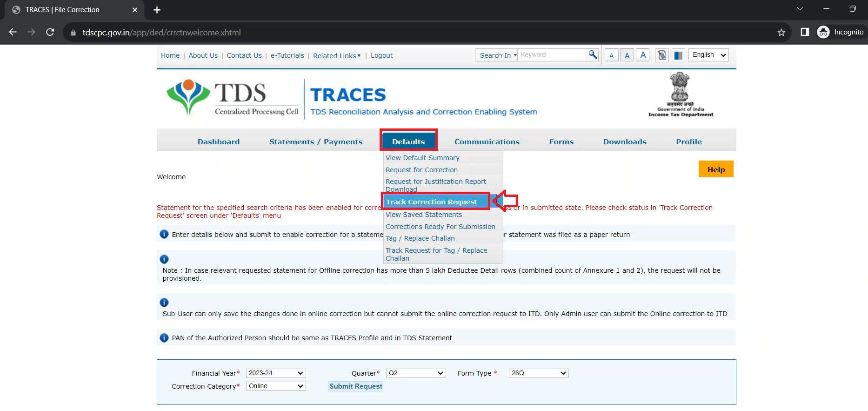Click the Income Tax Department emblem
This screenshot has height=411, width=868.
pos(681,94)
